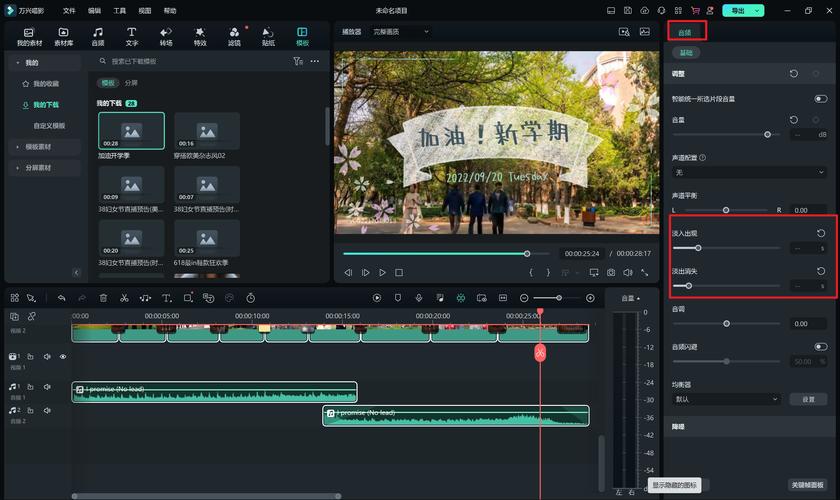This screenshot has height=500, width=840.
Task: Click the filter icon beside template search
Action: coord(297,61)
